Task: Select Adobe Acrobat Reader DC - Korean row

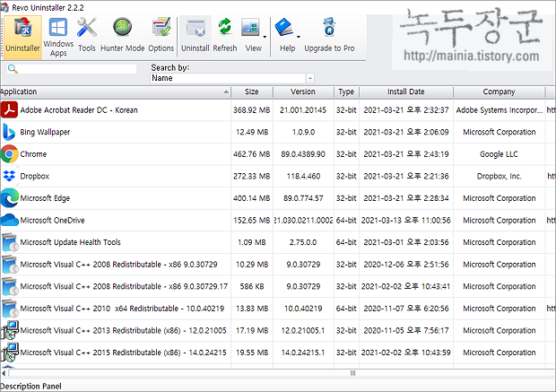Action: (278, 110)
